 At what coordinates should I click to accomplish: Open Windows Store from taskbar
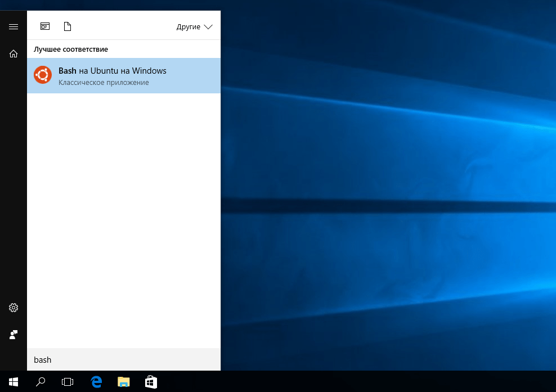coord(151,382)
